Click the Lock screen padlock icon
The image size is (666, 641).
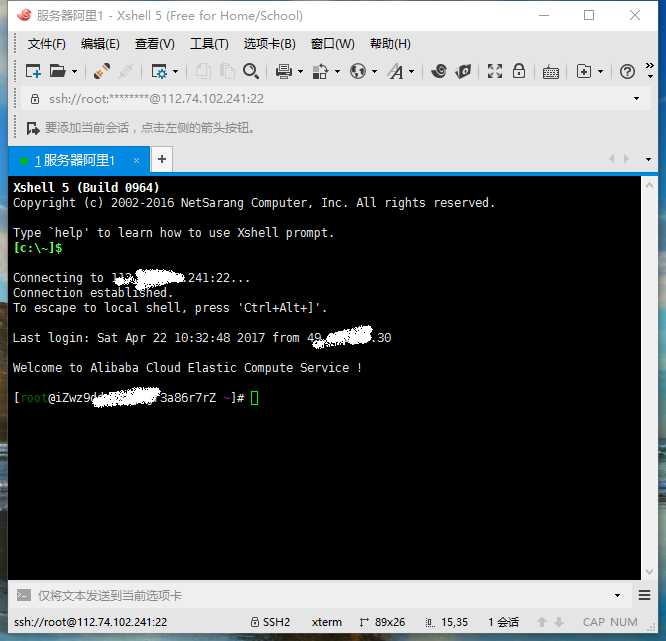519,71
